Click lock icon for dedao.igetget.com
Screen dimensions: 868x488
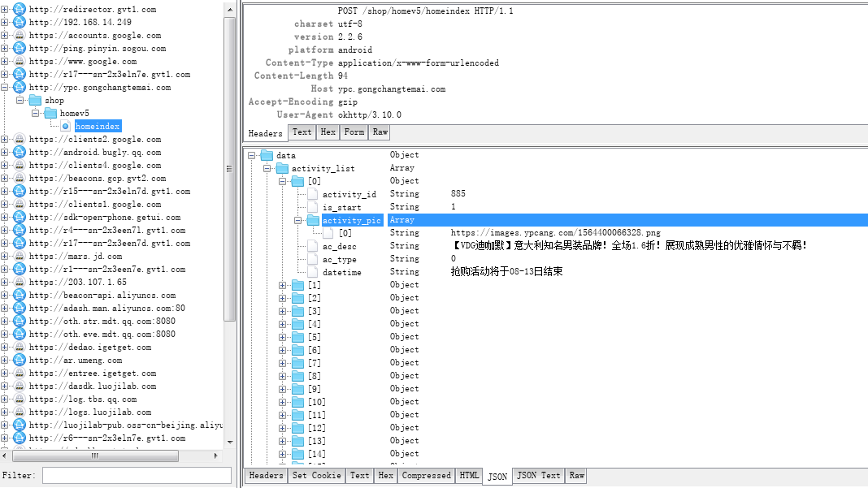(x=20, y=347)
